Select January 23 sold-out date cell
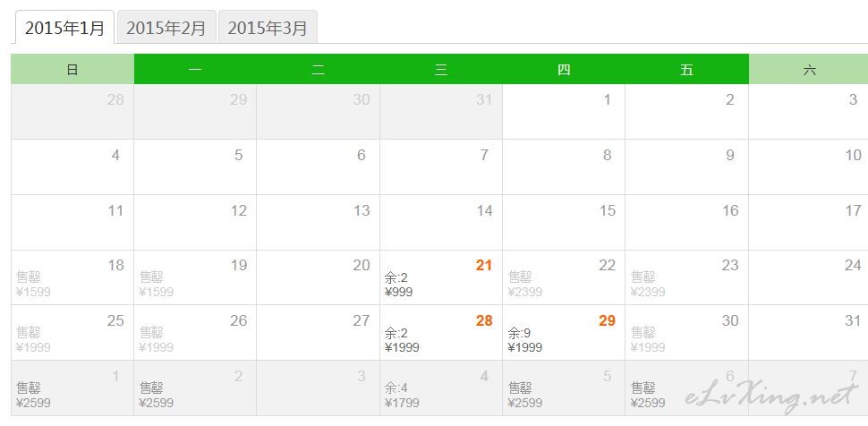 click(x=687, y=277)
